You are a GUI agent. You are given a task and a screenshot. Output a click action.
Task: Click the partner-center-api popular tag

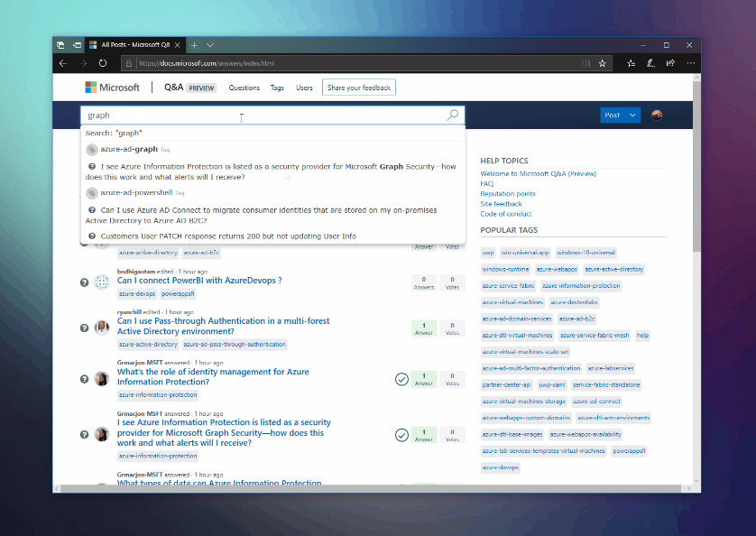pos(506,385)
